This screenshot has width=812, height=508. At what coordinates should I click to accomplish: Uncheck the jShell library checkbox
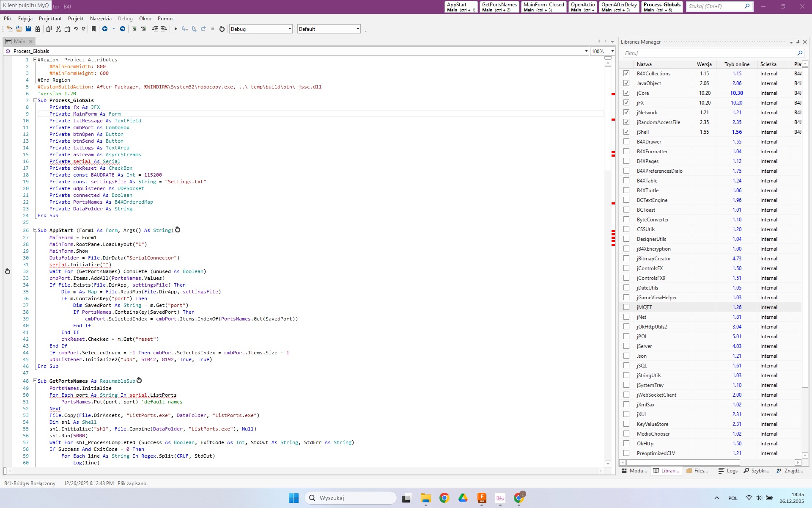click(x=626, y=132)
